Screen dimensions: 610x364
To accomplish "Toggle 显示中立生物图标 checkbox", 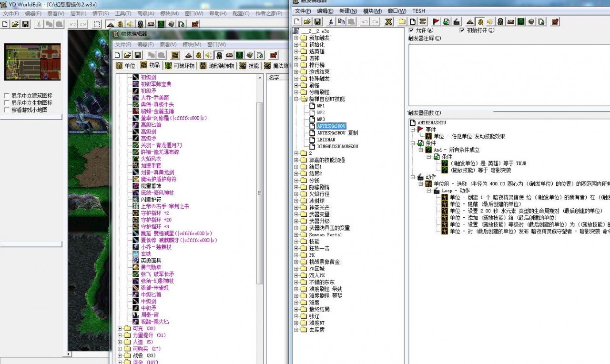I will [7, 102].
